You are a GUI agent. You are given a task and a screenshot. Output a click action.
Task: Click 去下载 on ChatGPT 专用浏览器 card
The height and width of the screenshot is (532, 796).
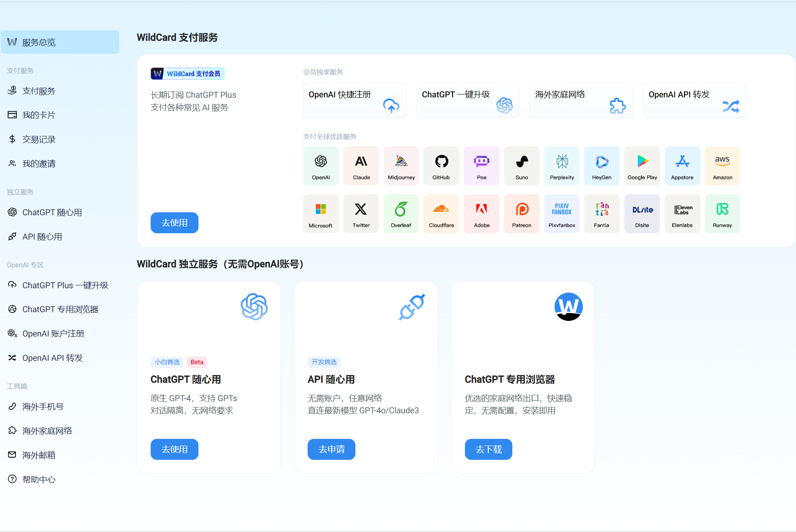[488, 449]
